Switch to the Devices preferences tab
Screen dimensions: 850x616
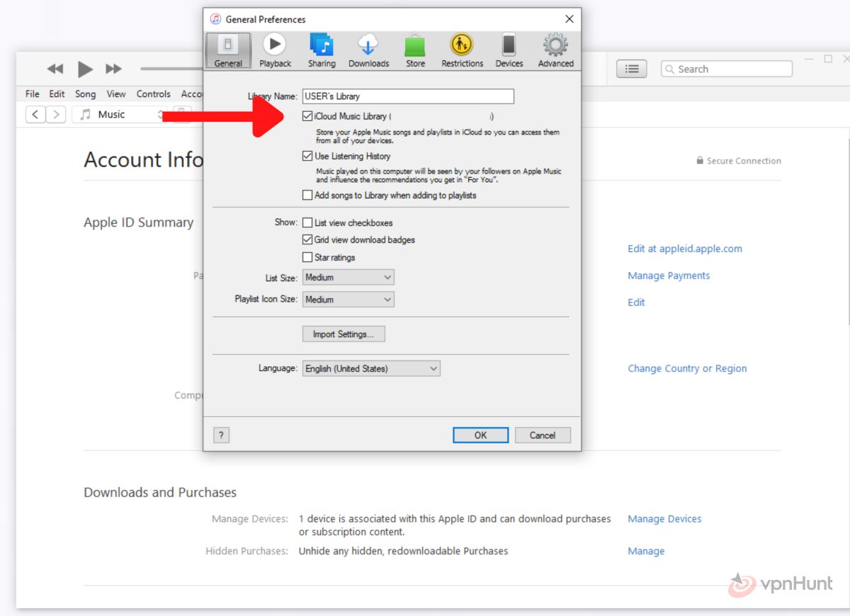click(509, 50)
